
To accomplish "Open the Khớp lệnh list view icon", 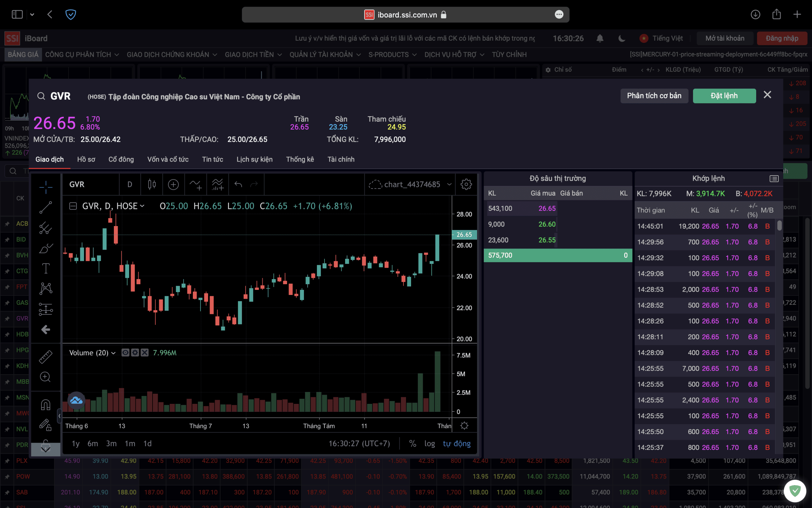I will click(x=774, y=178).
